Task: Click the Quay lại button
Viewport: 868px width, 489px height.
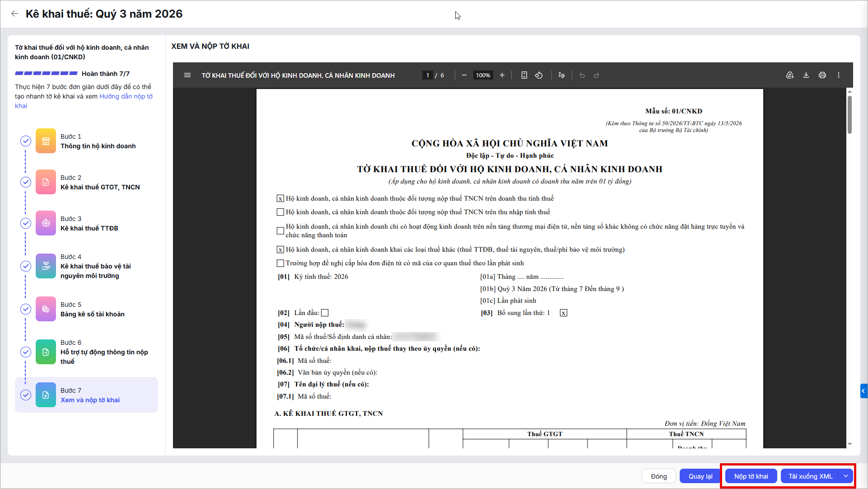Action: tap(700, 476)
